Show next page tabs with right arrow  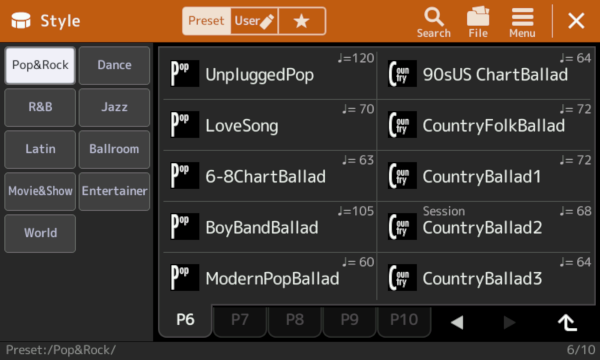pyautogui.click(x=509, y=323)
